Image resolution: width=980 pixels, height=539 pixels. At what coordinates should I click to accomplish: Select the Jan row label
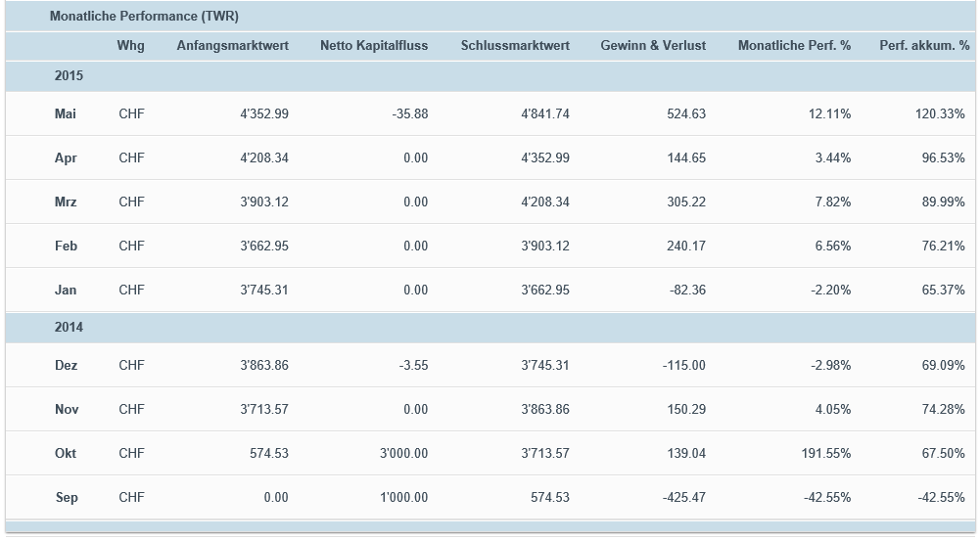65,290
